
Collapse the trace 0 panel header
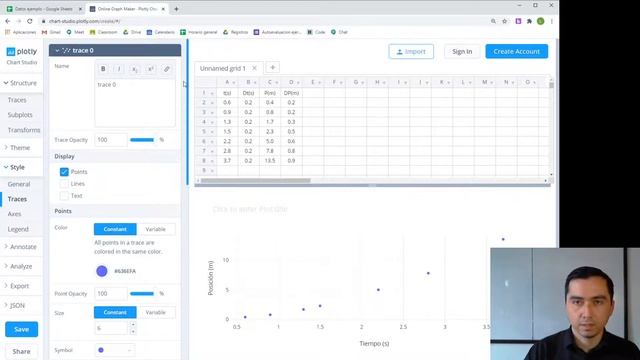115,50
